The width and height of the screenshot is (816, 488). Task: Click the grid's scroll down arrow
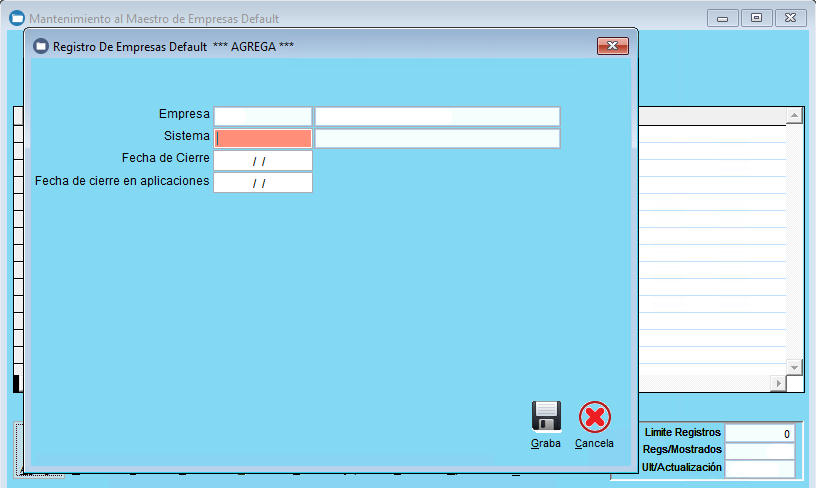pos(794,366)
